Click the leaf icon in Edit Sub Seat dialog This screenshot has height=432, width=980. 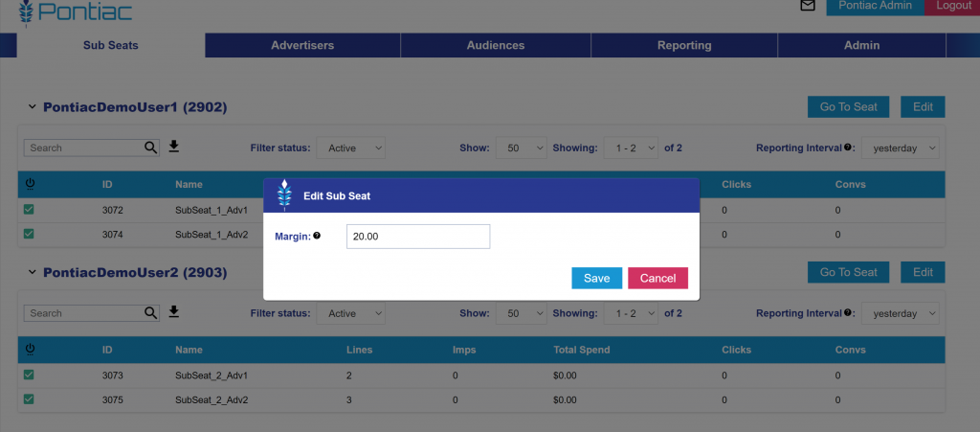click(284, 195)
